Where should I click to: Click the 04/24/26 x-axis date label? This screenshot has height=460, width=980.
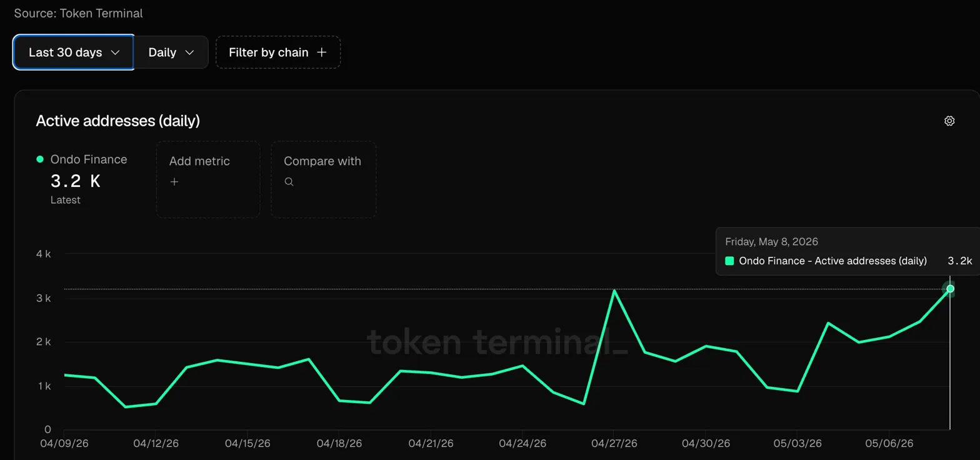click(x=522, y=443)
